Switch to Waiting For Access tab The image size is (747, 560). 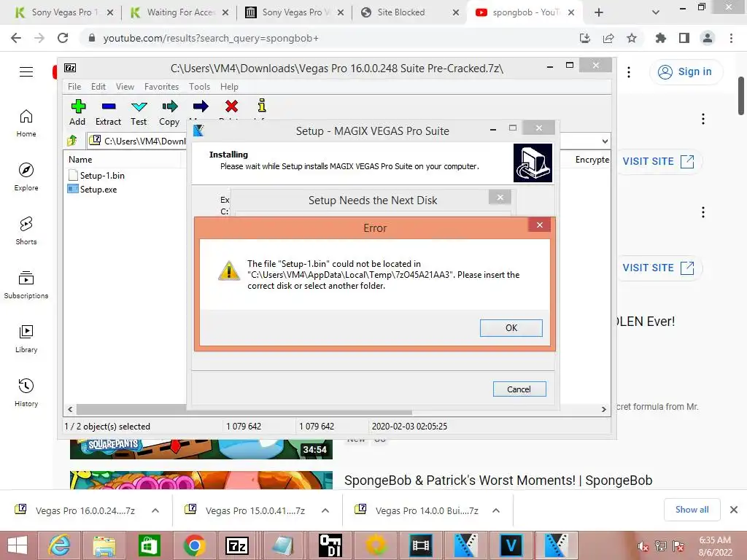(181, 12)
